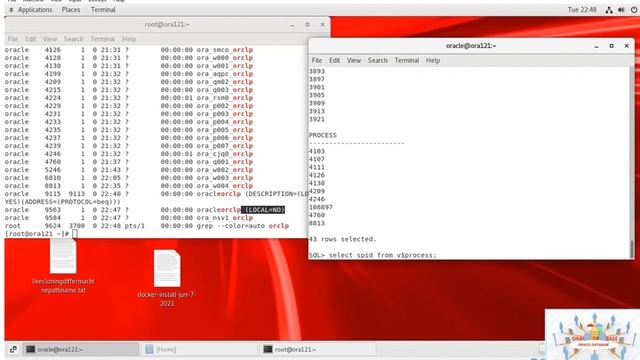This screenshot has height=360, width=640.
Task: Open Edit menu in root@ora121 terminal
Action: pyautogui.click(x=30, y=39)
